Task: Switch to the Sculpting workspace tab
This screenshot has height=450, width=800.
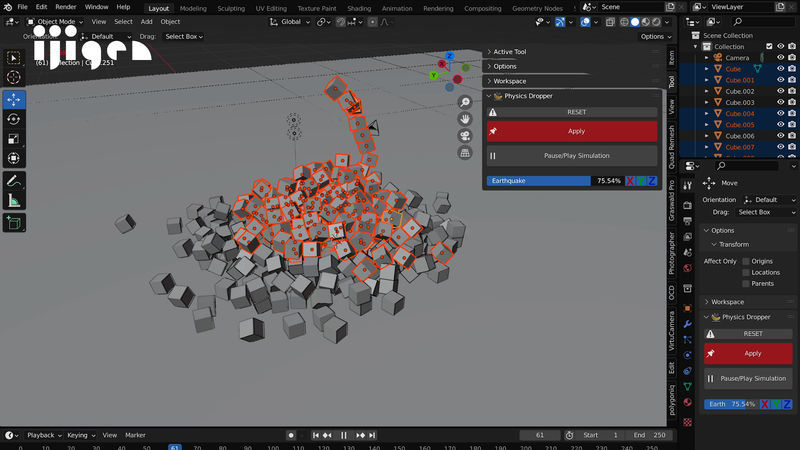Action: coord(231,8)
